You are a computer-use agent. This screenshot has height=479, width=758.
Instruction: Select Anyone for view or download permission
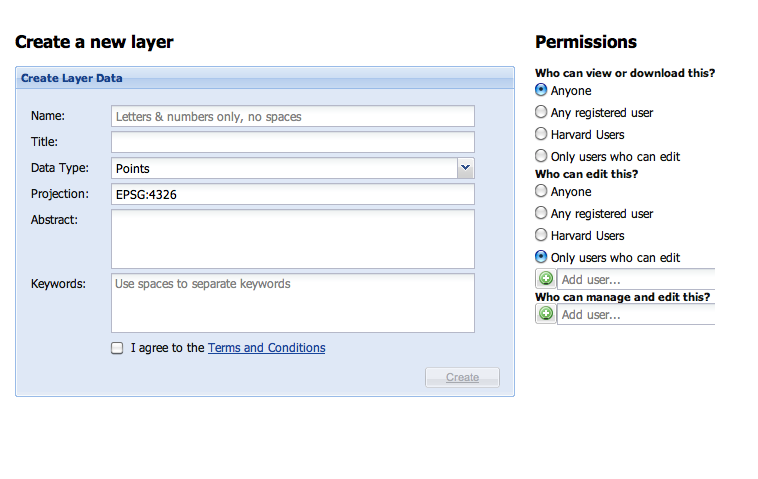(542, 90)
